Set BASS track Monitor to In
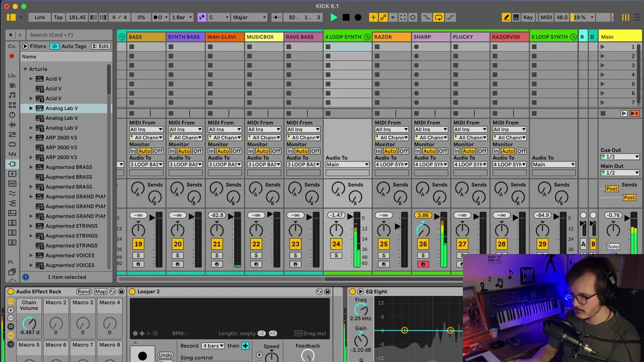 tap(133, 151)
